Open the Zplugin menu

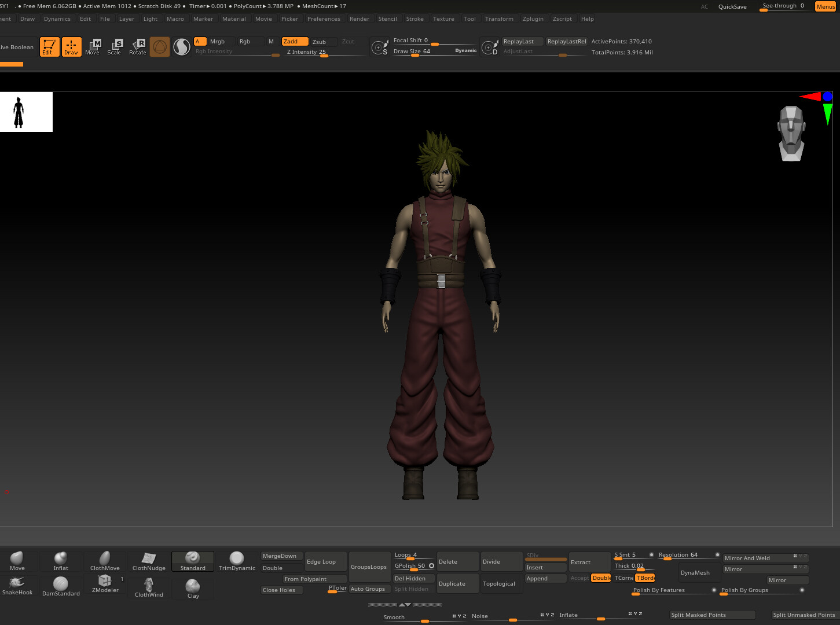pos(533,19)
